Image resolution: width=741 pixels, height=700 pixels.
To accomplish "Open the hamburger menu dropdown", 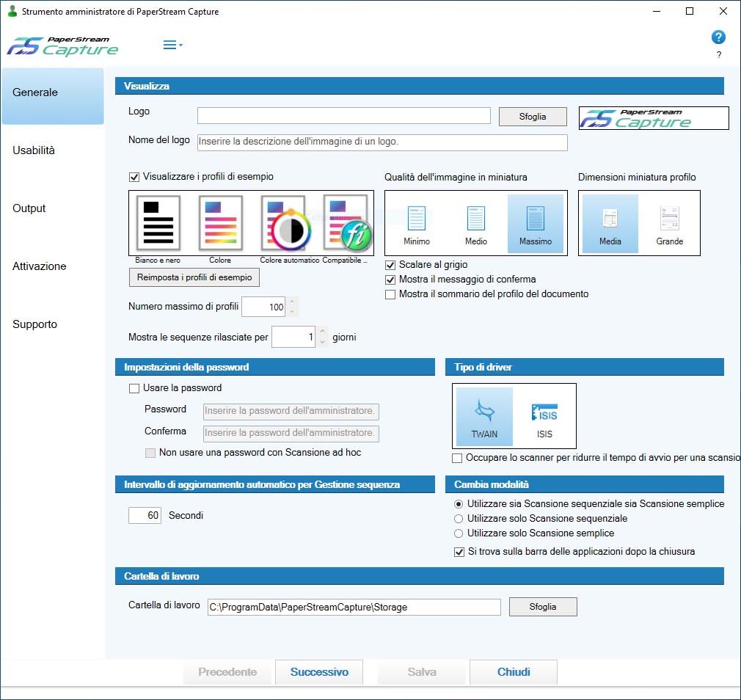I will [x=172, y=45].
